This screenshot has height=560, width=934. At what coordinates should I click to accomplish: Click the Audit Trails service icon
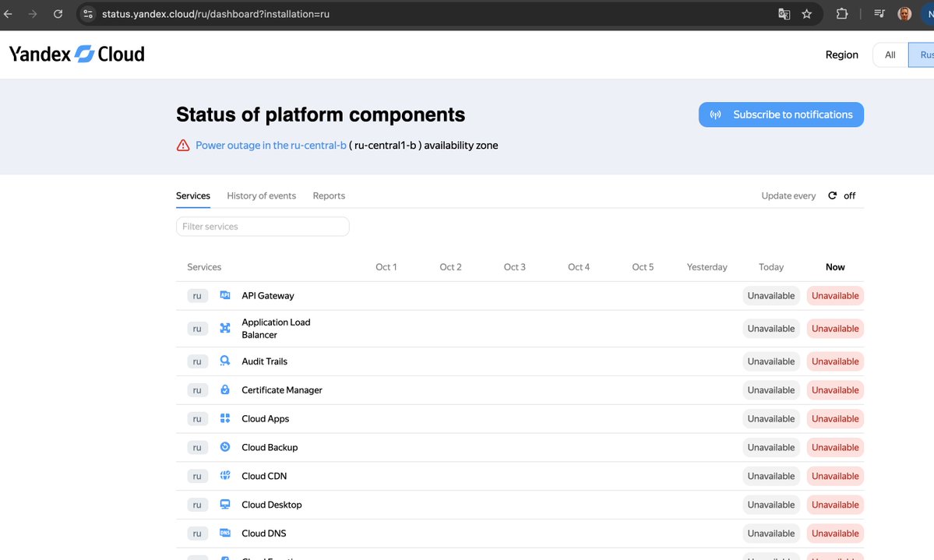[224, 361]
